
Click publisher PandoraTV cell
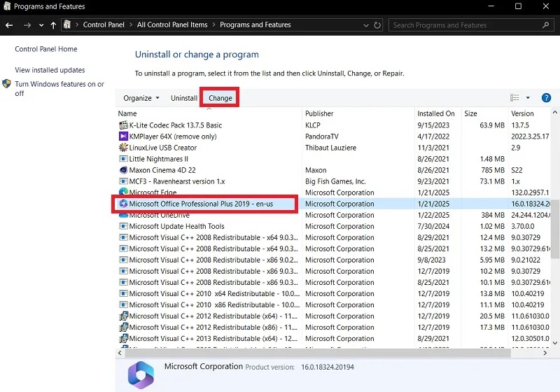[x=322, y=136]
